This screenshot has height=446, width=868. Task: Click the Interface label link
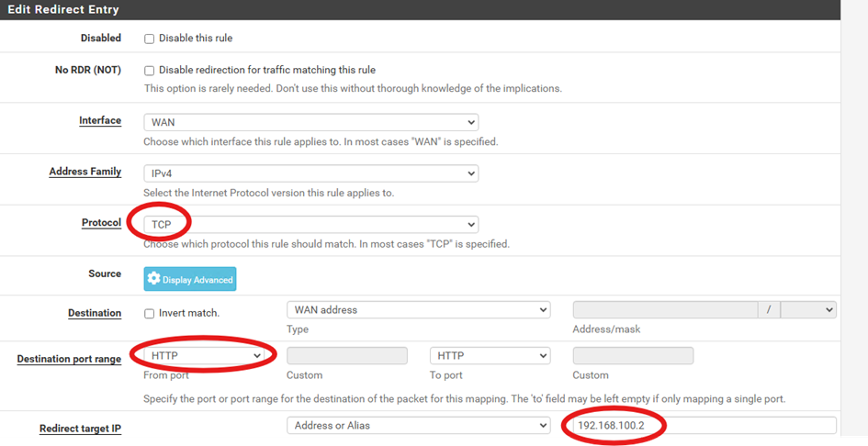click(x=99, y=120)
